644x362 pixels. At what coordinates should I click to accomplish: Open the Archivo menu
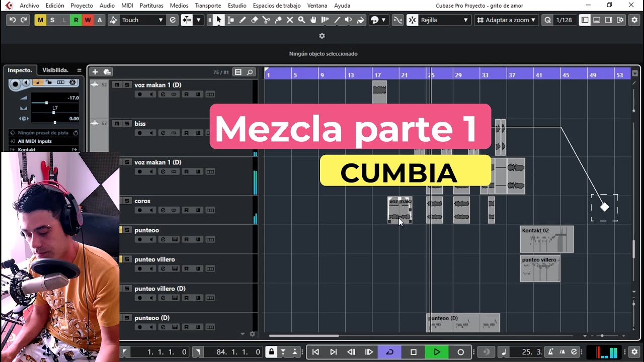(29, 6)
